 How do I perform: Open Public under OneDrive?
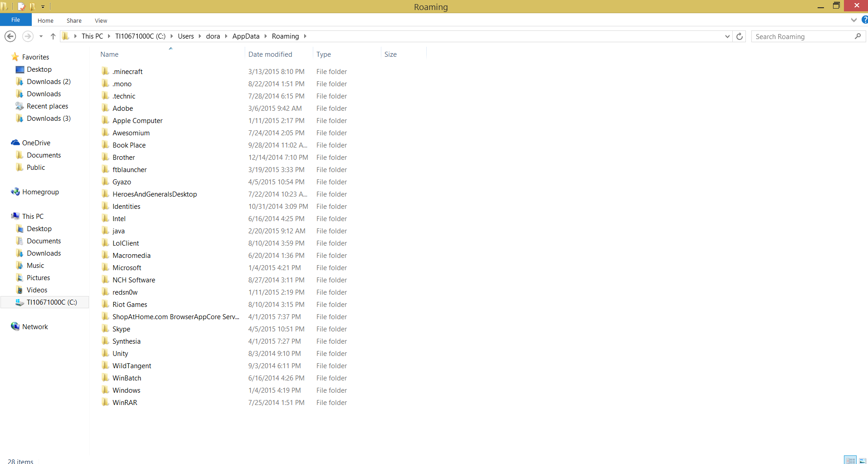click(36, 168)
